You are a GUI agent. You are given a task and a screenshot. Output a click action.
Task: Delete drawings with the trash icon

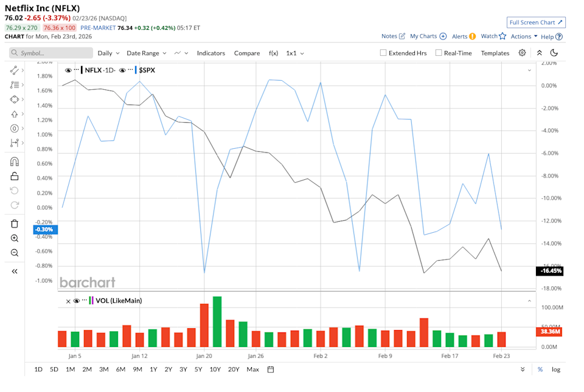coord(15,224)
